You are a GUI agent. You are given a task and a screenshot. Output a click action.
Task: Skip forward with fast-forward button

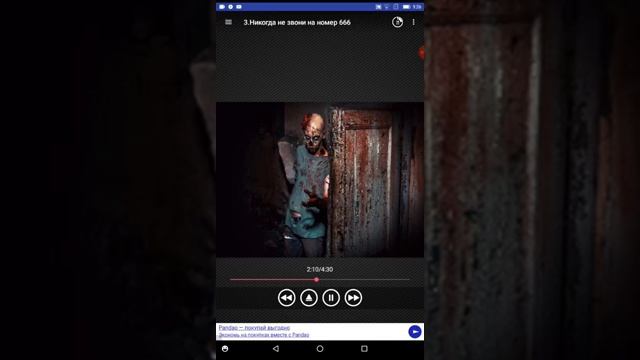[x=353, y=298]
